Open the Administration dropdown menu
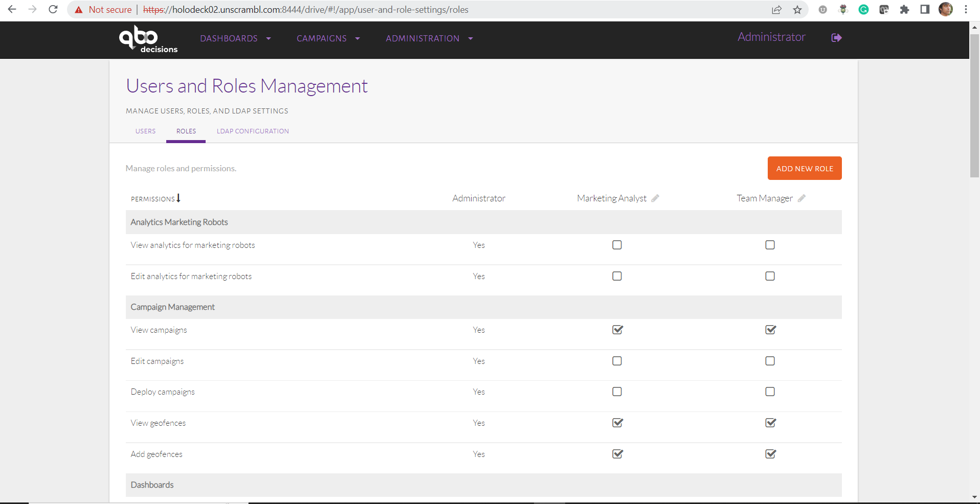 pos(429,38)
